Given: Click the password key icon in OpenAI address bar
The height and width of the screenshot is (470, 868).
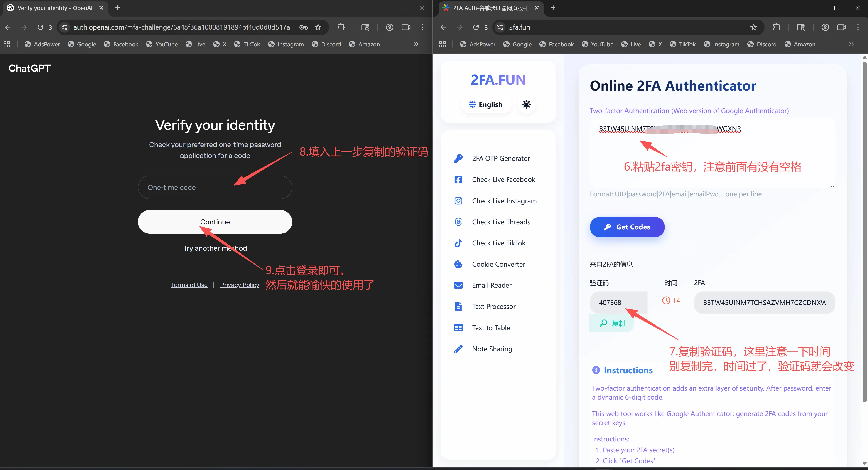Looking at the screenshot, I should click(x=303, y=27).
